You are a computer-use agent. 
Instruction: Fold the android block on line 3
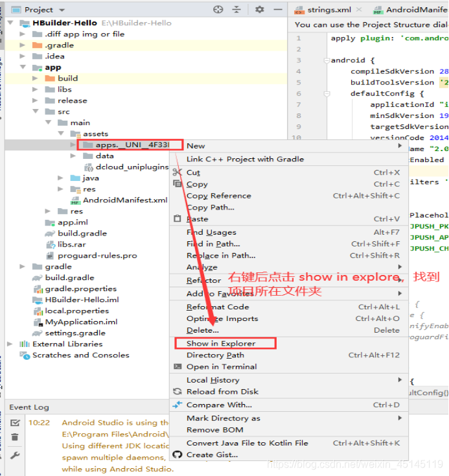327,60
